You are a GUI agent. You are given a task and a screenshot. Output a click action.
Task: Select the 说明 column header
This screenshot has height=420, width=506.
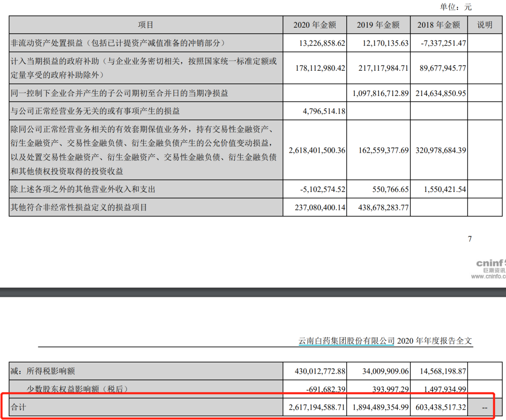tap(485, 25)
